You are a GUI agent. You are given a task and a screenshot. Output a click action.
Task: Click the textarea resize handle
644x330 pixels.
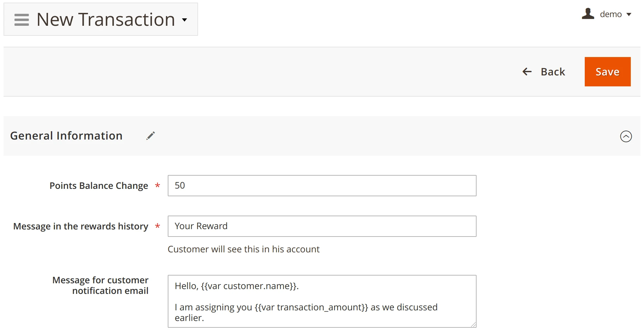473,324
